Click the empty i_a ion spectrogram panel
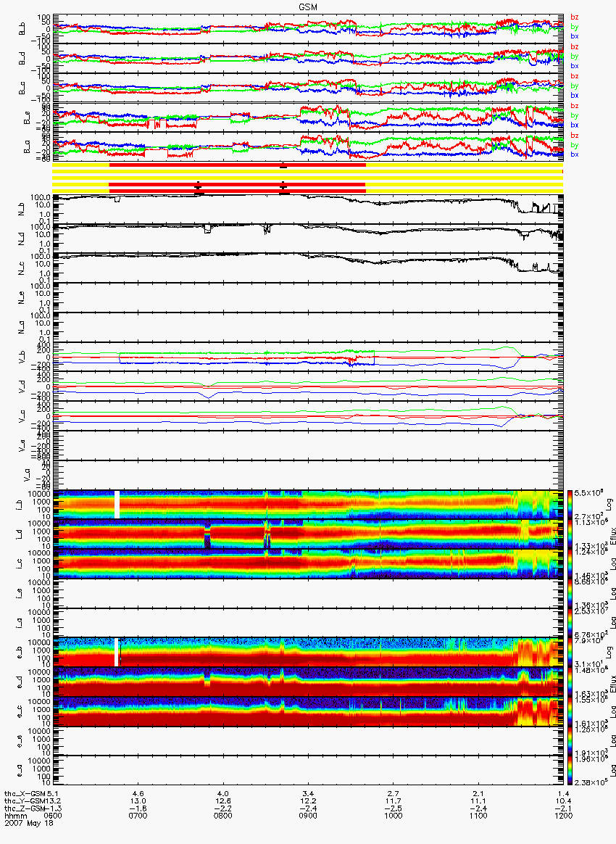 coord(308,623)
